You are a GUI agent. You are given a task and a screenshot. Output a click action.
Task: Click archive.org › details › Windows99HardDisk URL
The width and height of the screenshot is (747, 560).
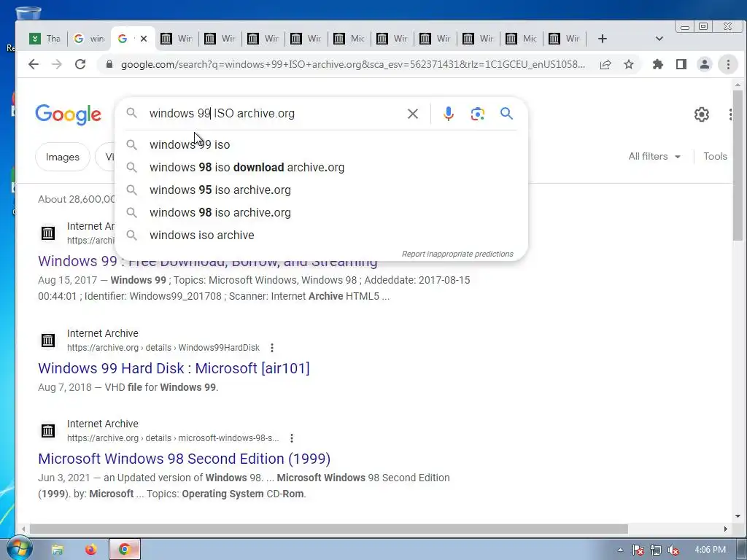[163, 348]
